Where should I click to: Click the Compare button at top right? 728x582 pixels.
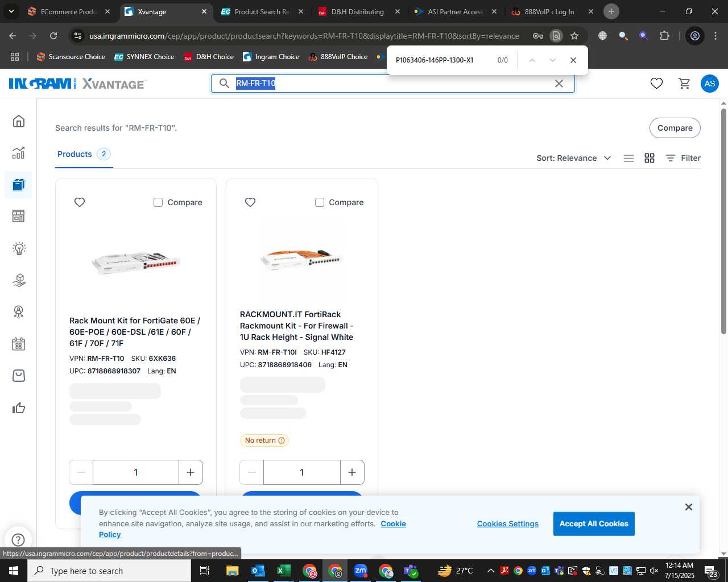tap(675, 128)
